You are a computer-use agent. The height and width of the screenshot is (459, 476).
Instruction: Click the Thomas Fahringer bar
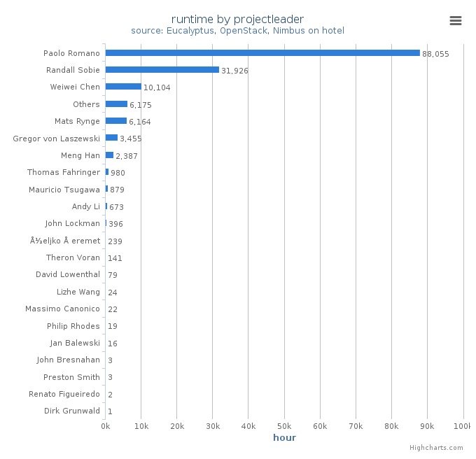pyautogui.click(x=107, y=172)
